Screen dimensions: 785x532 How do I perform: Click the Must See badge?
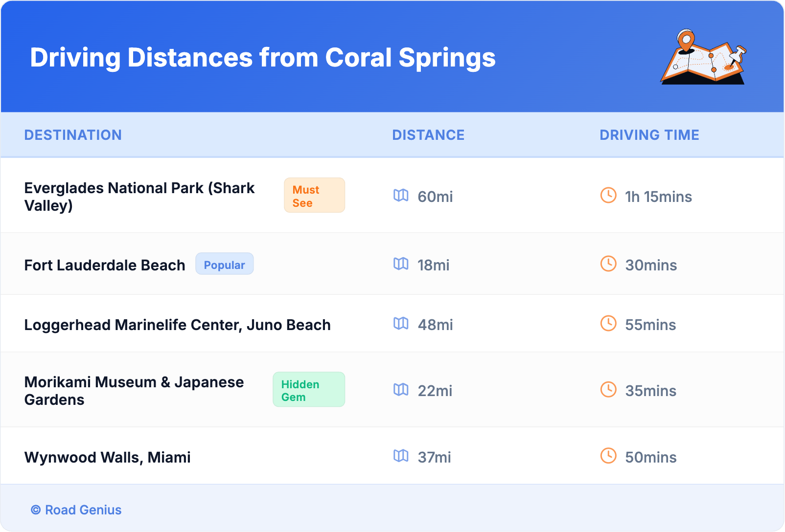(x=314, y=196)
